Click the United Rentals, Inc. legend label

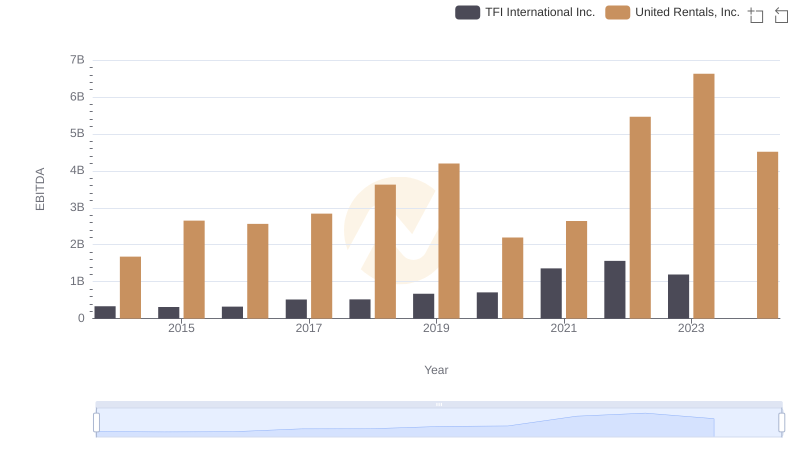(x=687, y=12)
